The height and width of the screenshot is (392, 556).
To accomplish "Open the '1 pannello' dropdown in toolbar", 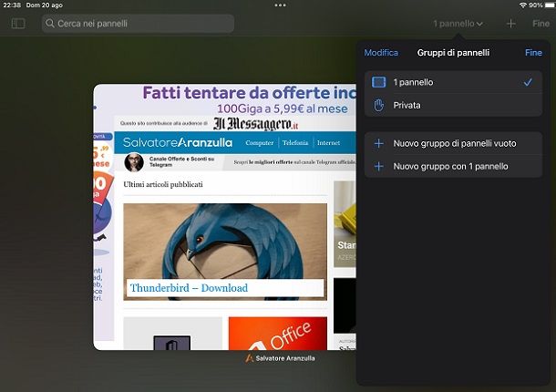I will [458, 24].
